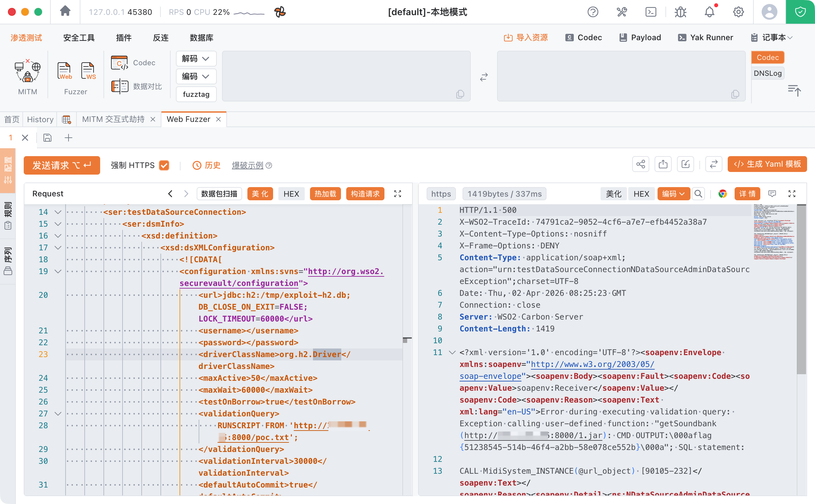Collapse the validationQuery fold arrow on line 27
This screenshot has width=815, height=504.
tap(58, 414)
